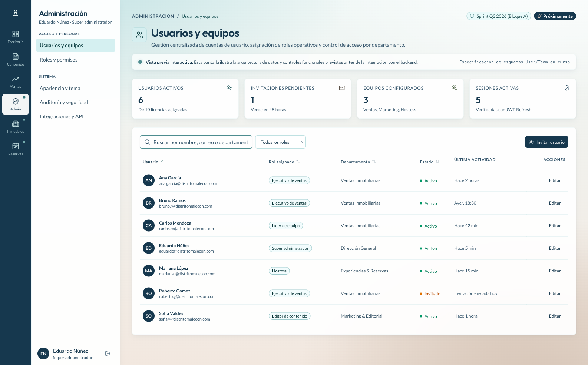
Task: Click the Líder de equipo role tag
Action: 286,226
